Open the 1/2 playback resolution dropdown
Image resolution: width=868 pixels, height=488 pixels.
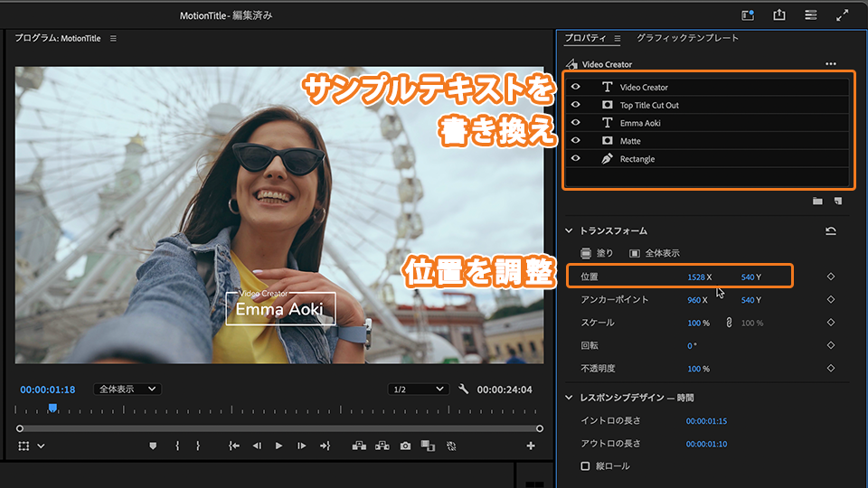point(418,389)
